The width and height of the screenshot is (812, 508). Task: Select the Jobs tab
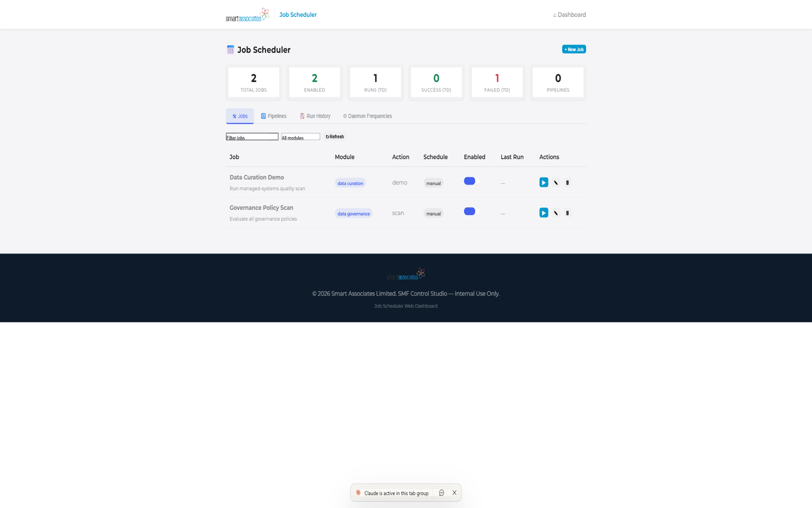[240, 116]
